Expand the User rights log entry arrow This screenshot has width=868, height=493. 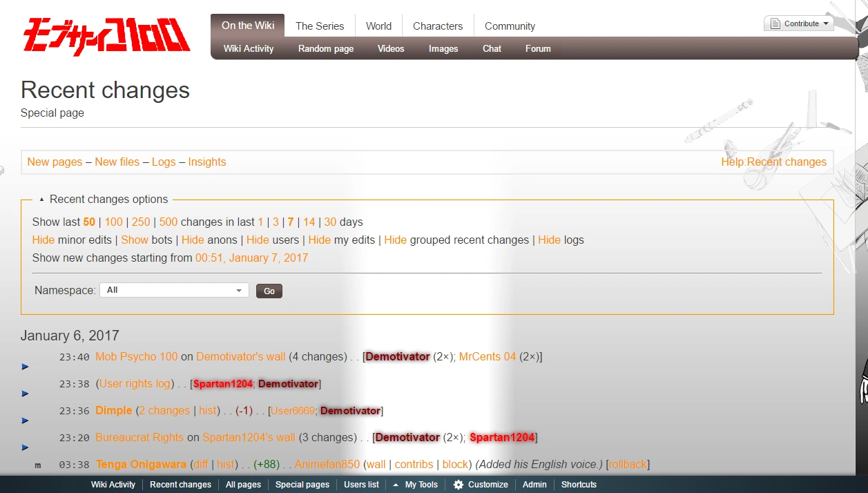(x=26, y=394)
